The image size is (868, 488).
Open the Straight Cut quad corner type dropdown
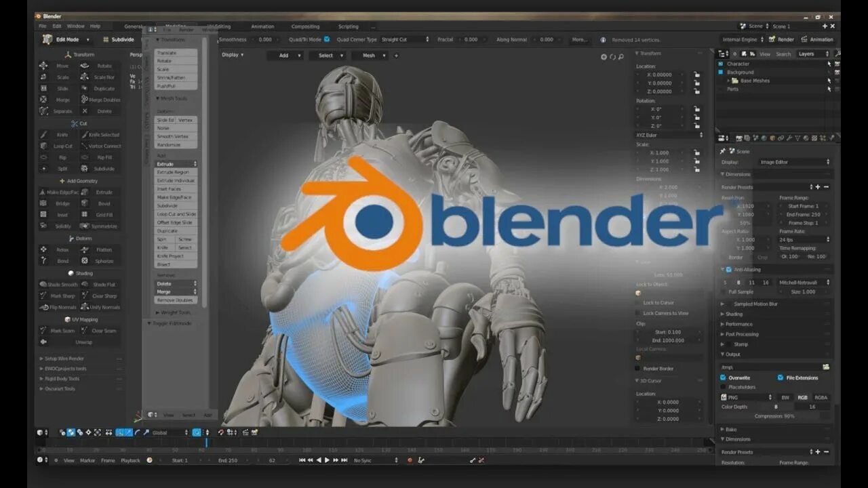[x=404, y=39]
